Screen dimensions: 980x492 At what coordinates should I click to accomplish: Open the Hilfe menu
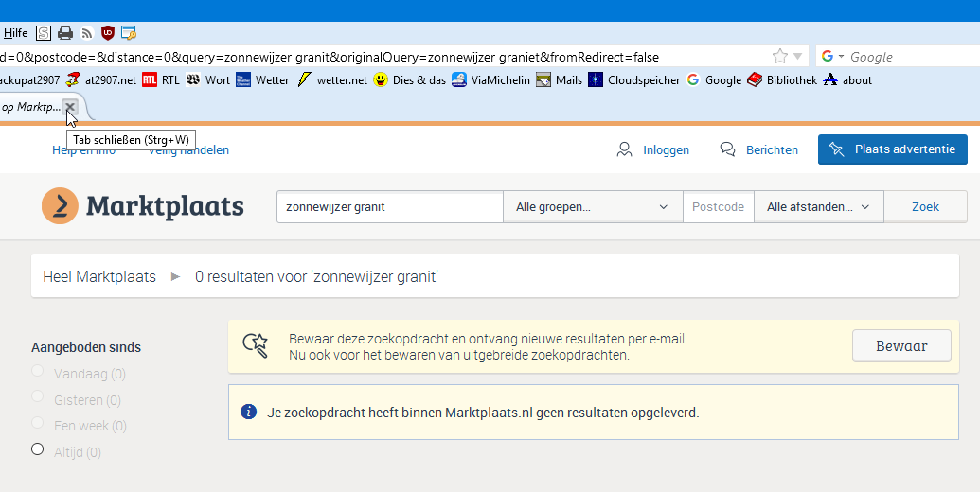[x=15, y=33]
